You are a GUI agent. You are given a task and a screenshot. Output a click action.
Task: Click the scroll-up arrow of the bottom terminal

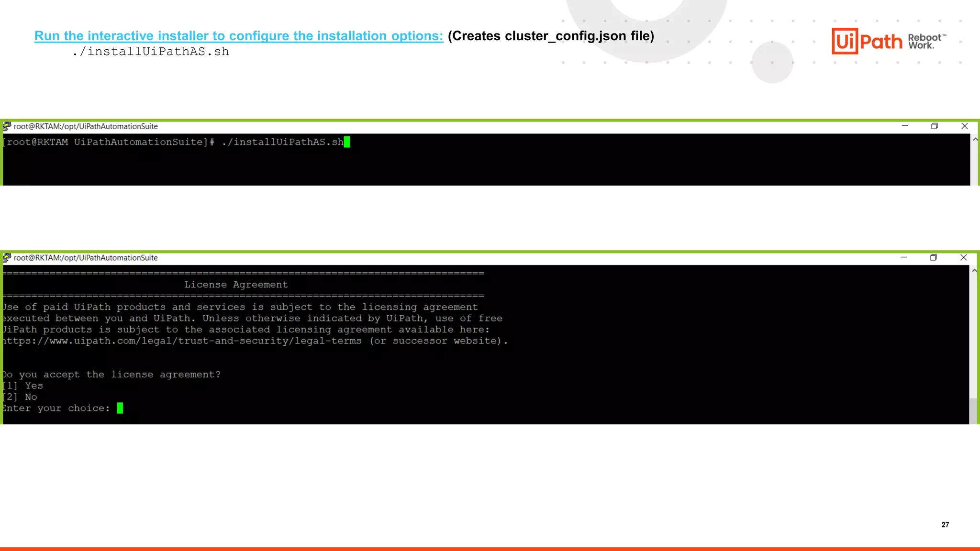[x=974, y=271]
